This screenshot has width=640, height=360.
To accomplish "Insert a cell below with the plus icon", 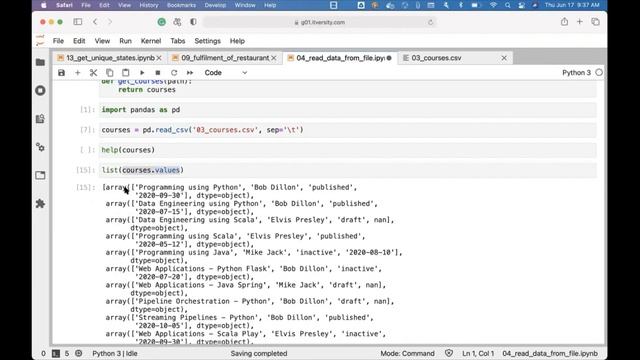I will (x=78, y=73).
